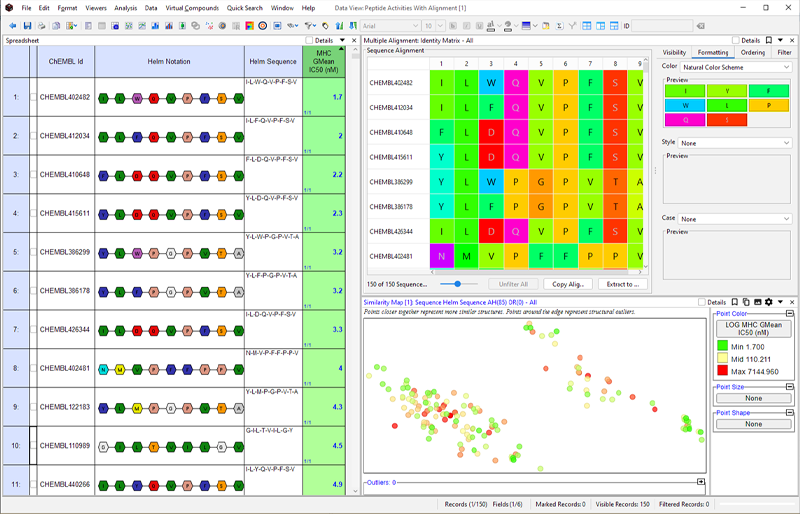Open the Style None dropdown
The image size is (800, 514).
coord(736,143)
